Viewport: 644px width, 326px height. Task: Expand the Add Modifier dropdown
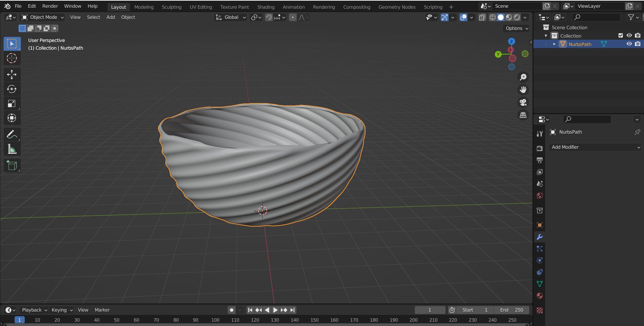595,147
